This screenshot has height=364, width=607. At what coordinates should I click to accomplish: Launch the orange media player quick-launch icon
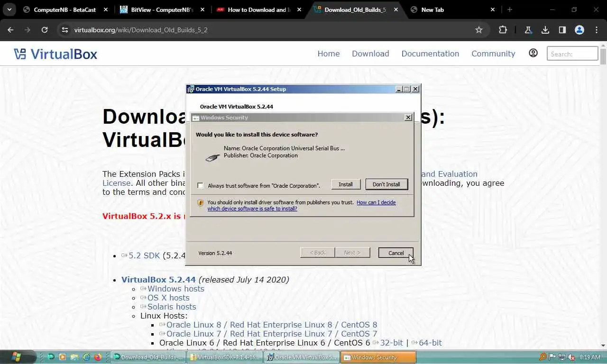click(62, 357)
